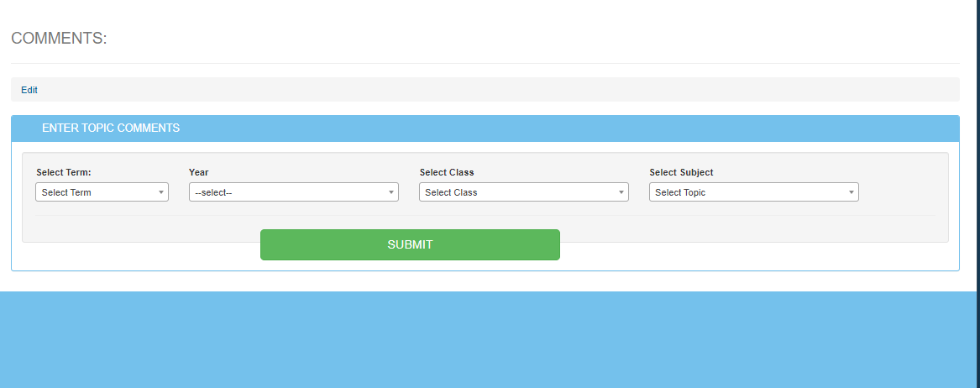Click the COMMENTS: page heading
The width and height of the screenshot is (980, 388).
tap(59, 39)
